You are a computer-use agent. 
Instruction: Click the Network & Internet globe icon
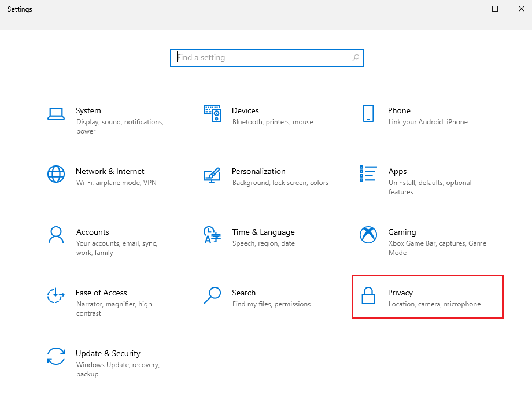[56, 174]
